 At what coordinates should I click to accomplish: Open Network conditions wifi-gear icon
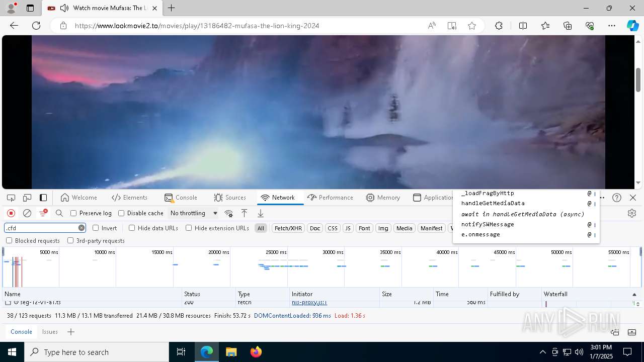228,213
